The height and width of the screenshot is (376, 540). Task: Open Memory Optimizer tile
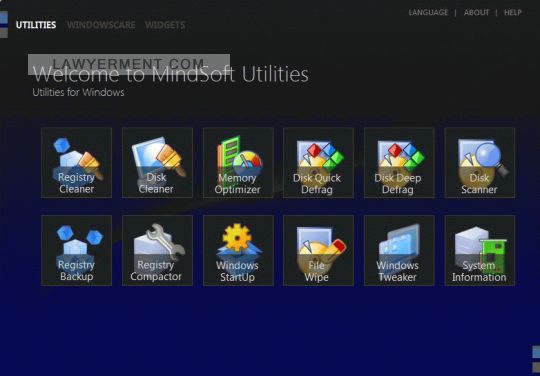pos(238,163)
